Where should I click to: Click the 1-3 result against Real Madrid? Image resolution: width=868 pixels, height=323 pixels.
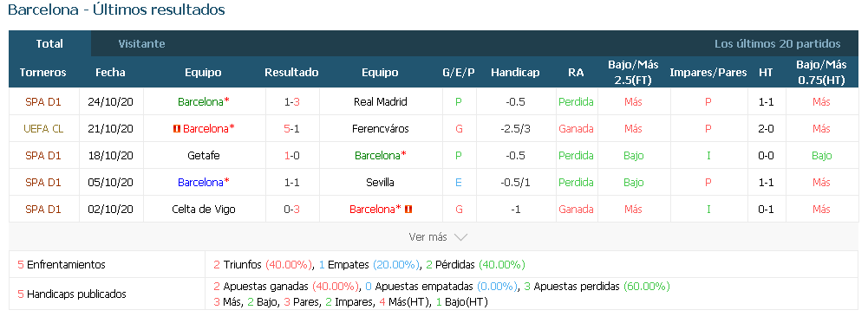[291, 102]
